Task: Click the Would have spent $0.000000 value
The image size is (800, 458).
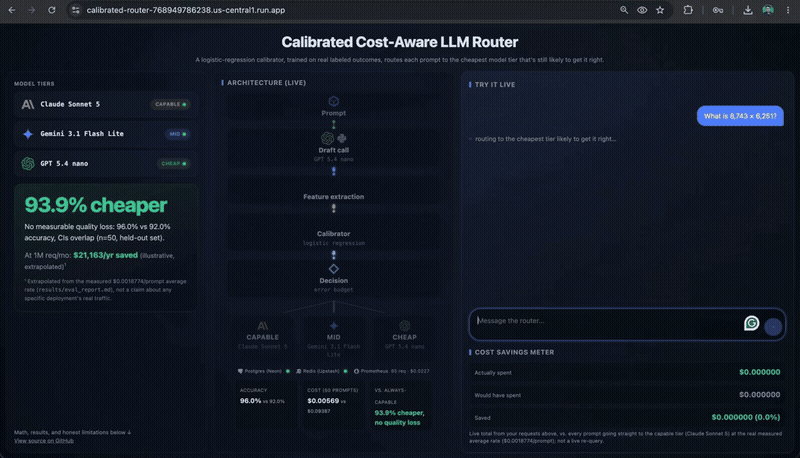Action: coord(759,395)
